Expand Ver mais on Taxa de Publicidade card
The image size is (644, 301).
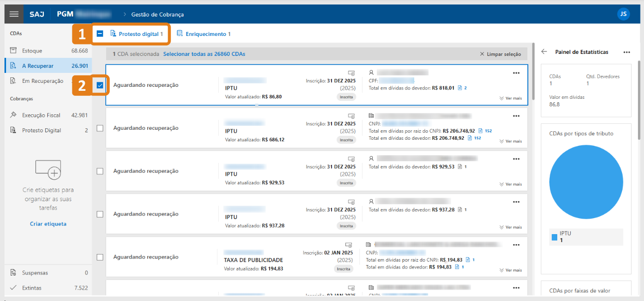click(x=510, y=270)
